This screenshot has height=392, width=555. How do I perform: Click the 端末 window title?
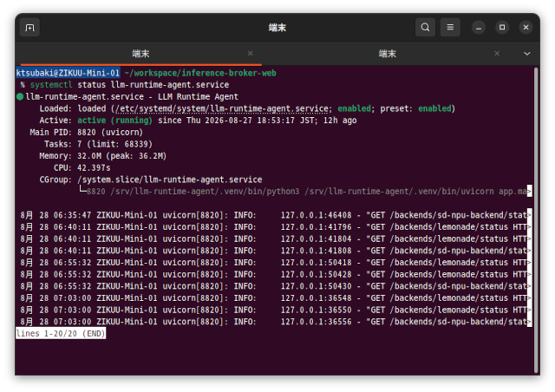click(x=277, y=28)
